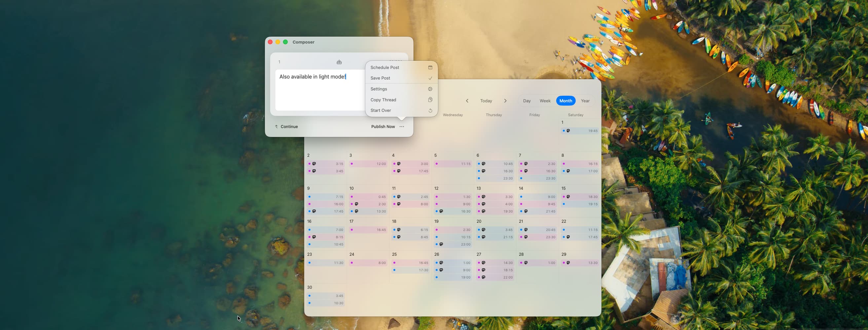Click the drafts inbox icon in the Composer header
Image resolution: width=868 pixels, height=330 pixels.
[339, 62]
